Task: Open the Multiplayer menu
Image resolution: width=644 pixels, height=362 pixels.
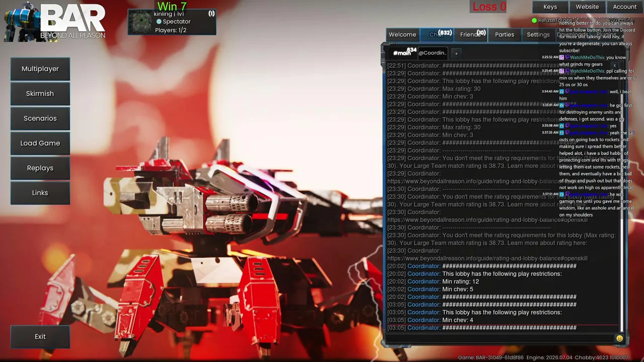Action: (x=40, y=69)
